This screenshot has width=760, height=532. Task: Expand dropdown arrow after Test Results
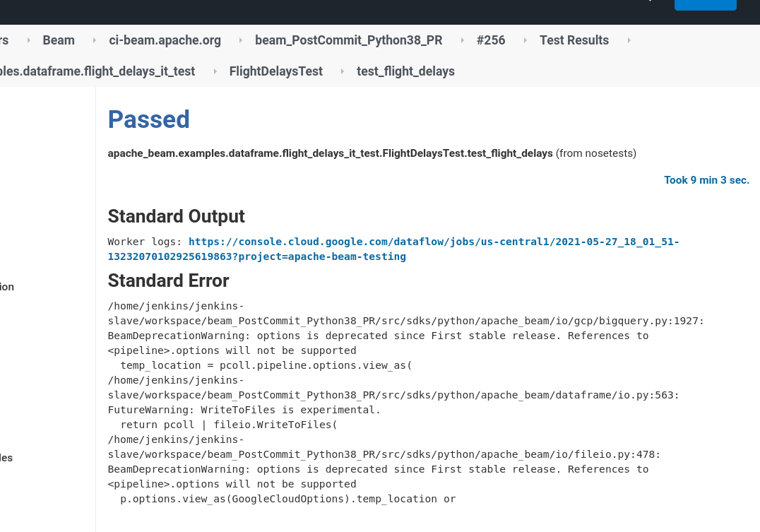[x=629, y=40]
